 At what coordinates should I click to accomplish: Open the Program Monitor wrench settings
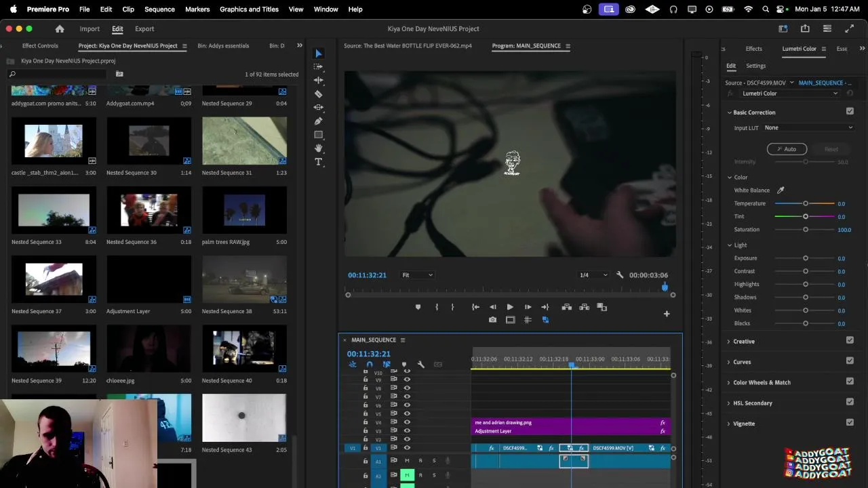619,275
